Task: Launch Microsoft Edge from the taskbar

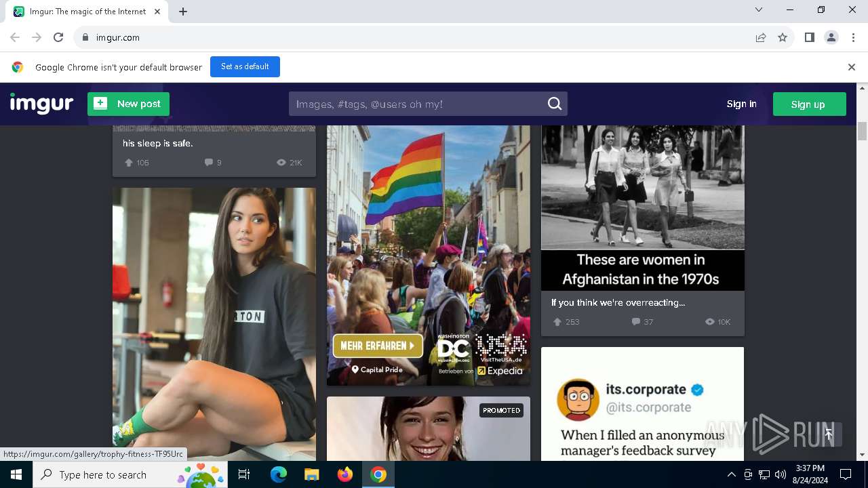Action: pyautogui.click(x=279, y=474)
